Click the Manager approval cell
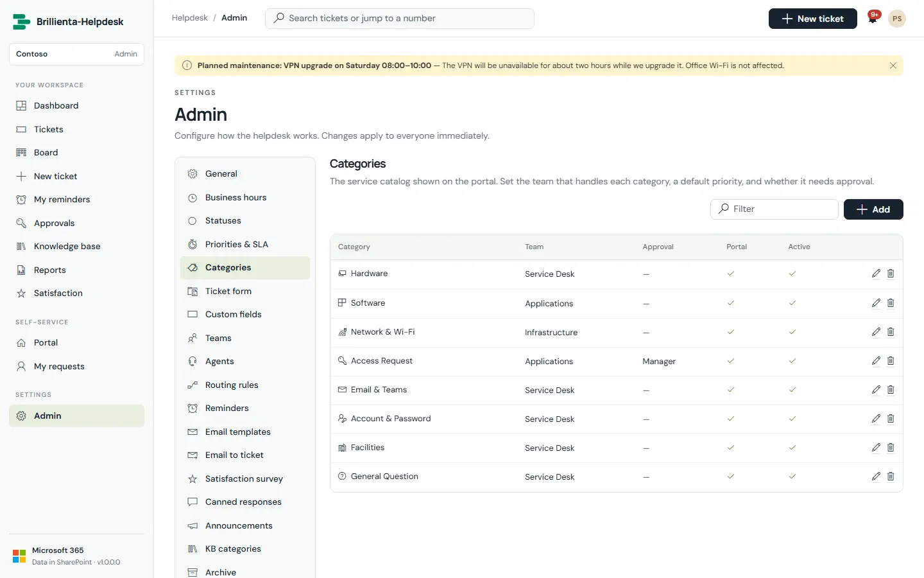924x578 pixels. [x=659, y=362]
